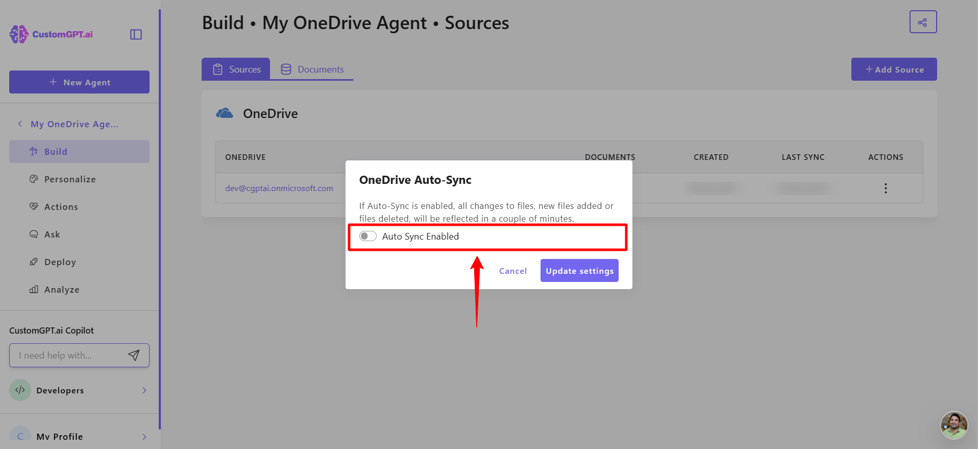Click the ACTIONS column header
The width and height of the screenshot is (980, 449).
coord(886,157)
